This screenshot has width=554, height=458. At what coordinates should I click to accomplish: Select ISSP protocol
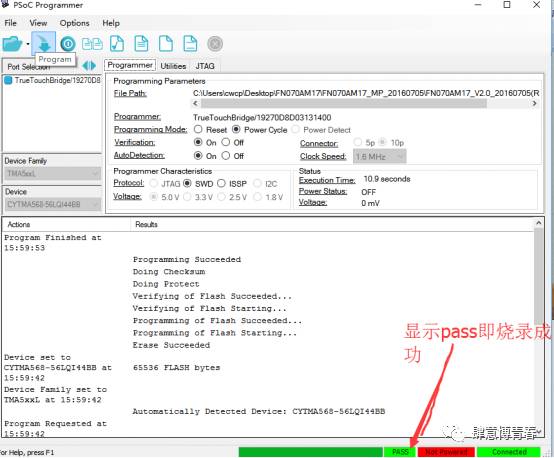tap(221, 183)
